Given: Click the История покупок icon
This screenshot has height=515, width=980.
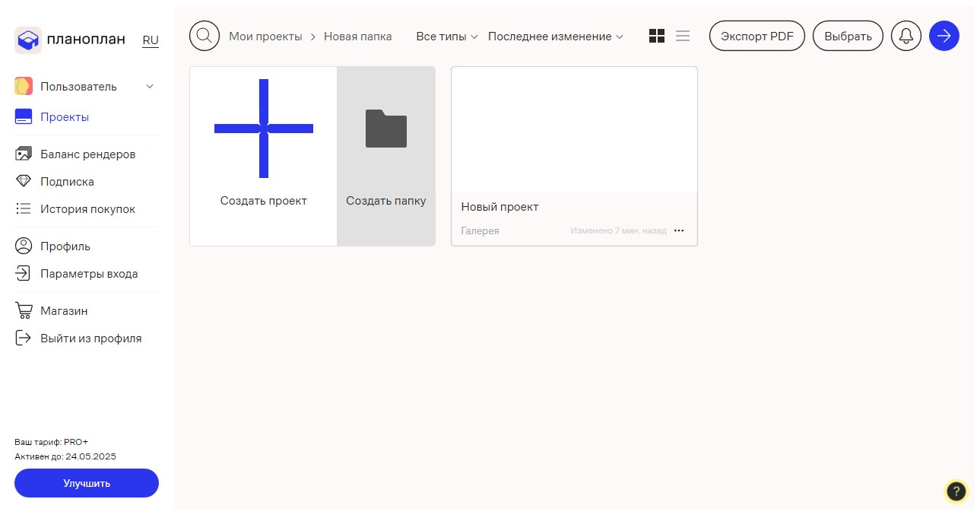Looking at the screenshot, I should (x=24, y=208).
